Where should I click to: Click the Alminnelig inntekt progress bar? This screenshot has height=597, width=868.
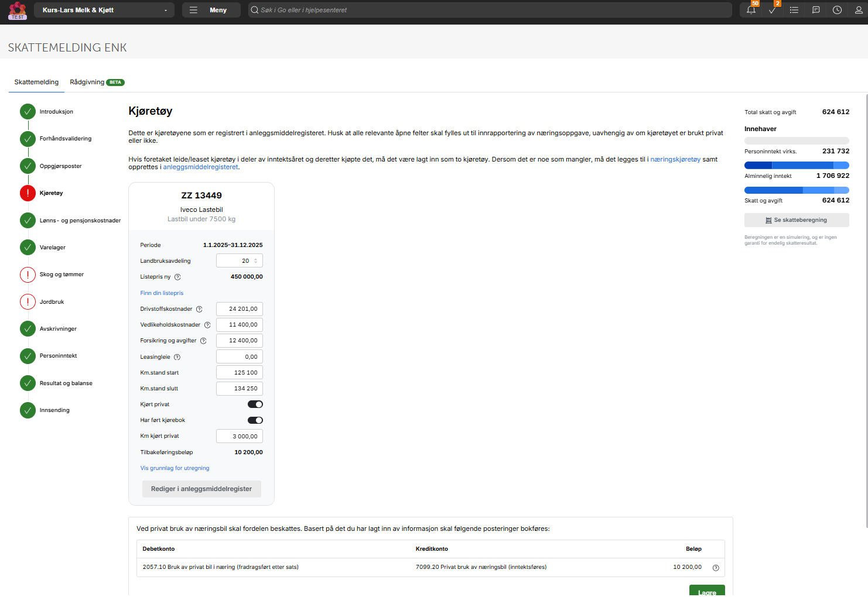[x=797, y=166]
